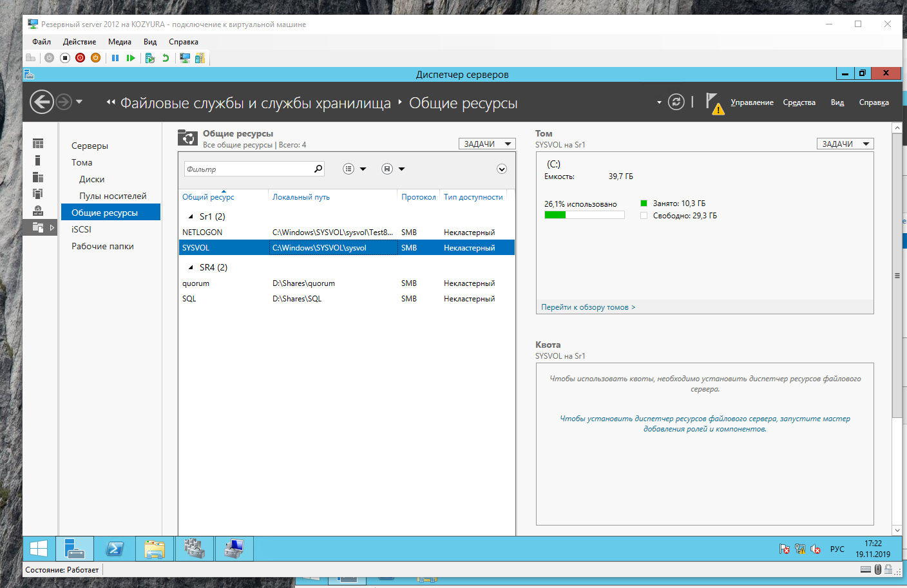Open File Explorer from the taskbar
The height and width of the screenshot is (588, 907).
155,549
